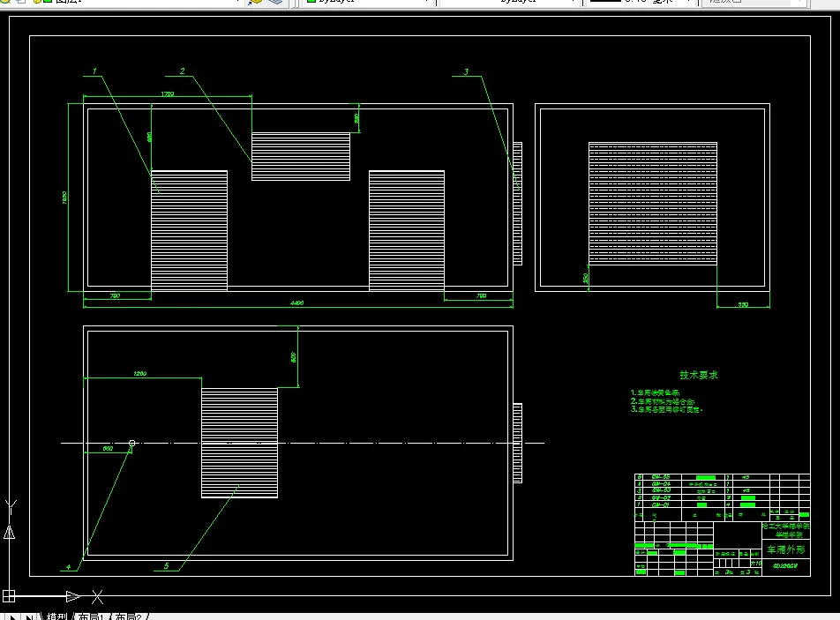Switch to the 模型 model tab
This screenshot has width=840, height=620.
coord(56,616)
